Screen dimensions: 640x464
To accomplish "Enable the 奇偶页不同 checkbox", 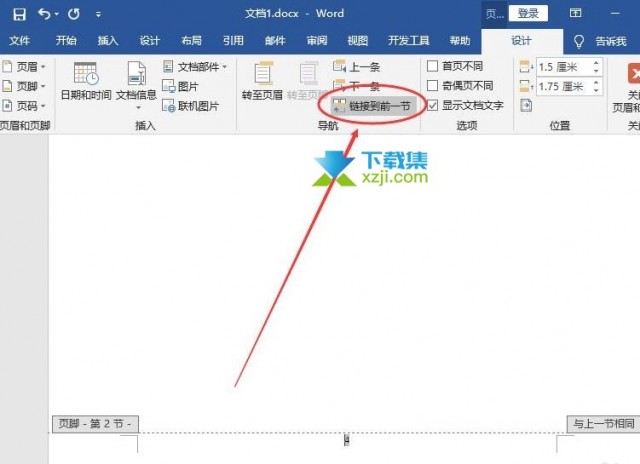I will 432,86.
